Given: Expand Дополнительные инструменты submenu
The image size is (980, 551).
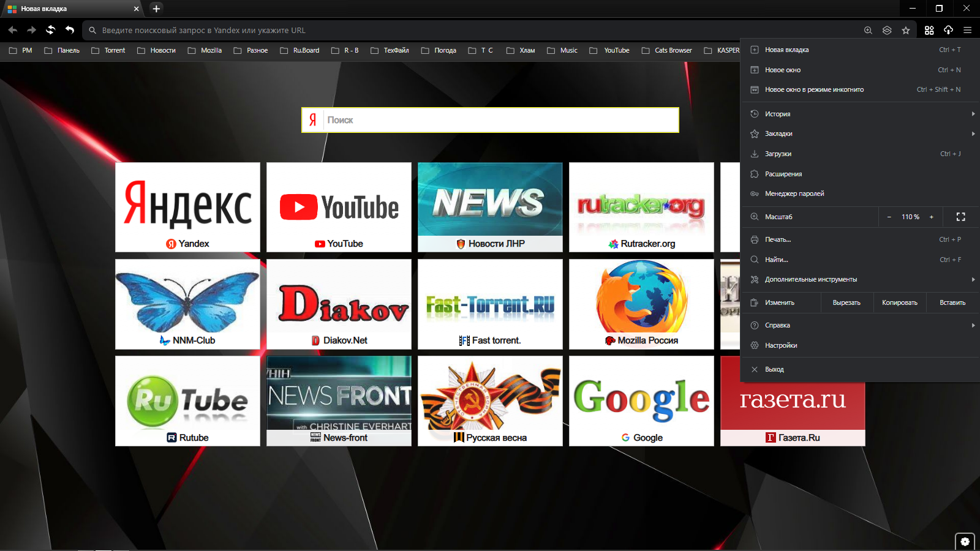Looking at the screenshot, I should pos(860,279).
